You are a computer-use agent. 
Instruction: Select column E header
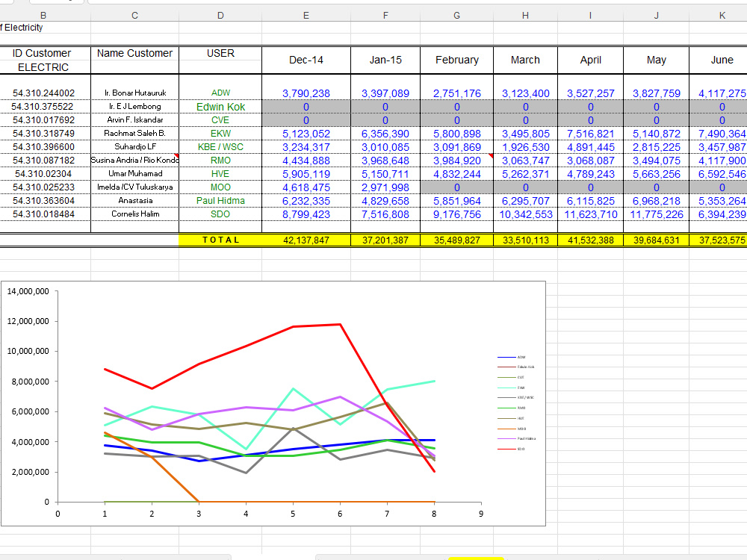(306, 16)
